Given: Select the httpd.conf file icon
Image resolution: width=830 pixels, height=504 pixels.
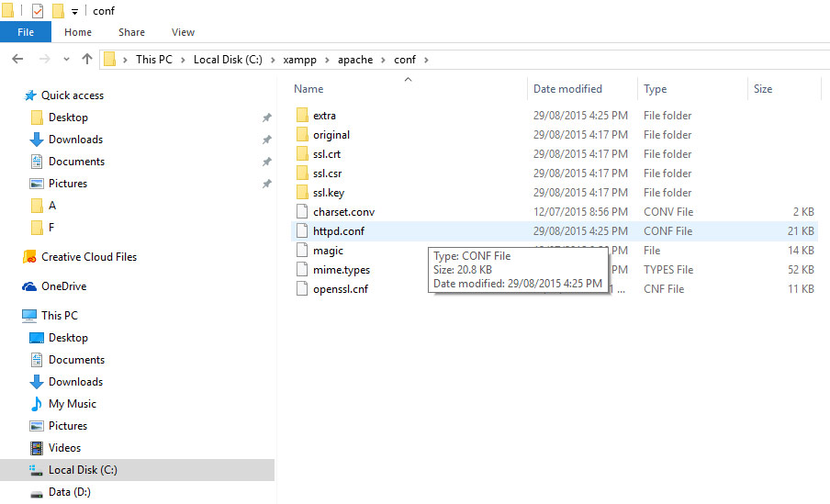Looking at the screenshot, I should pos(302,230).
